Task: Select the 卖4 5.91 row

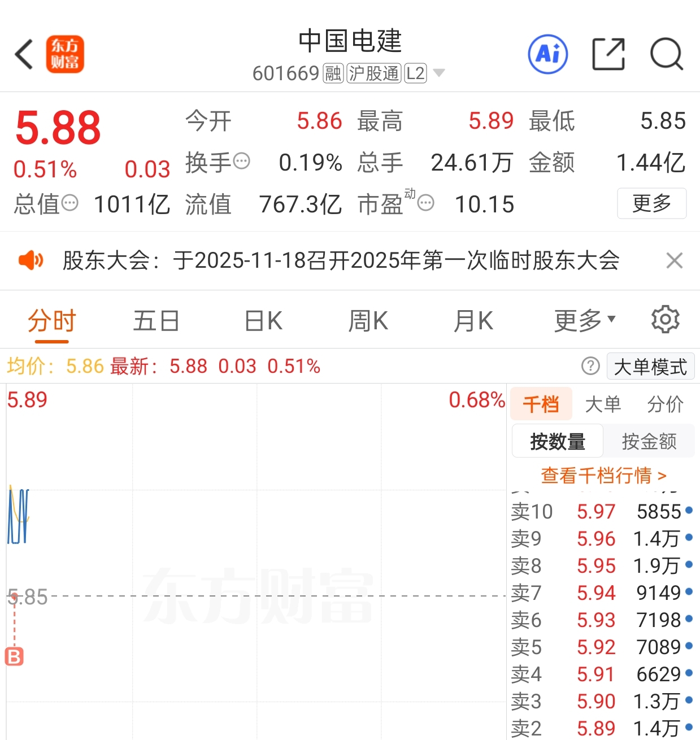Action: [602, 674]
